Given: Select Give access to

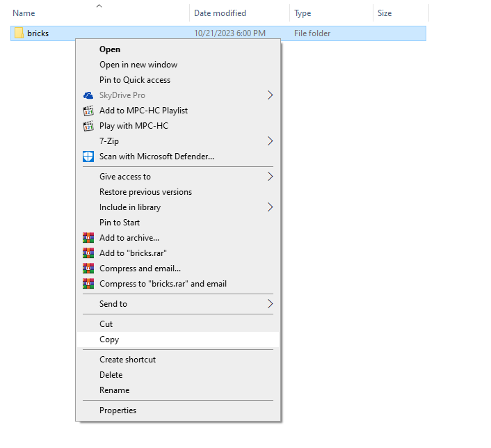Looking at the screenshot, I should point(178,177).
